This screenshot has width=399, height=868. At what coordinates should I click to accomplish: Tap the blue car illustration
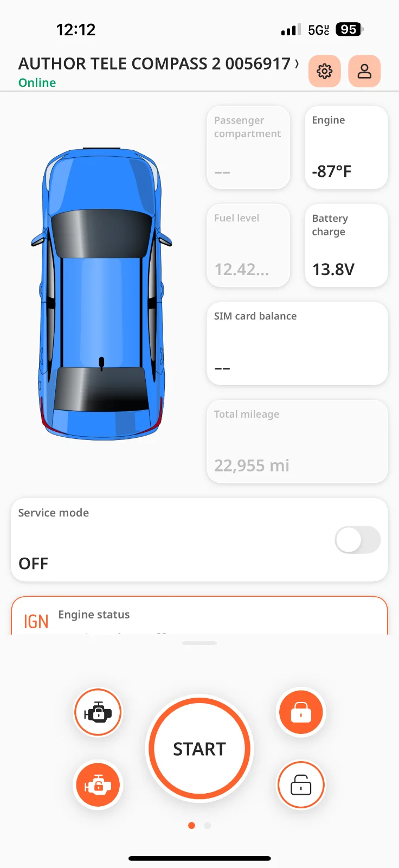pyautogui.click(x=101, y=293)
